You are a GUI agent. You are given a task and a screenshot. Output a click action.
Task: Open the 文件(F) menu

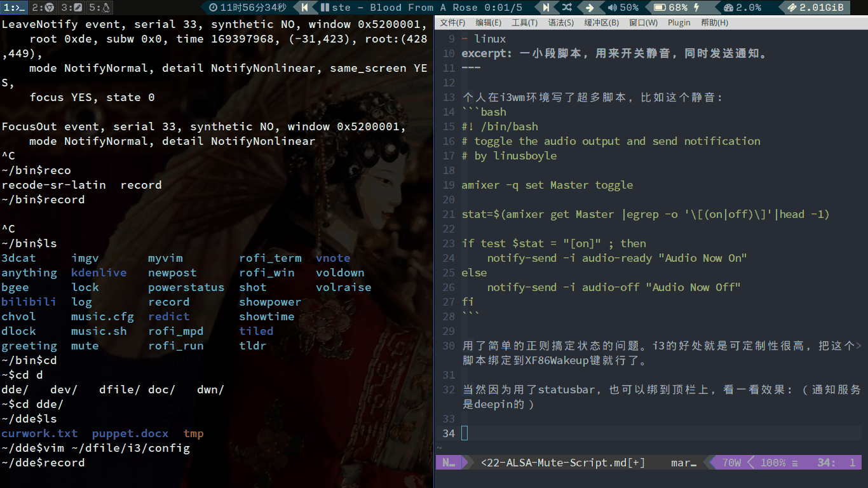pos(452,23)
